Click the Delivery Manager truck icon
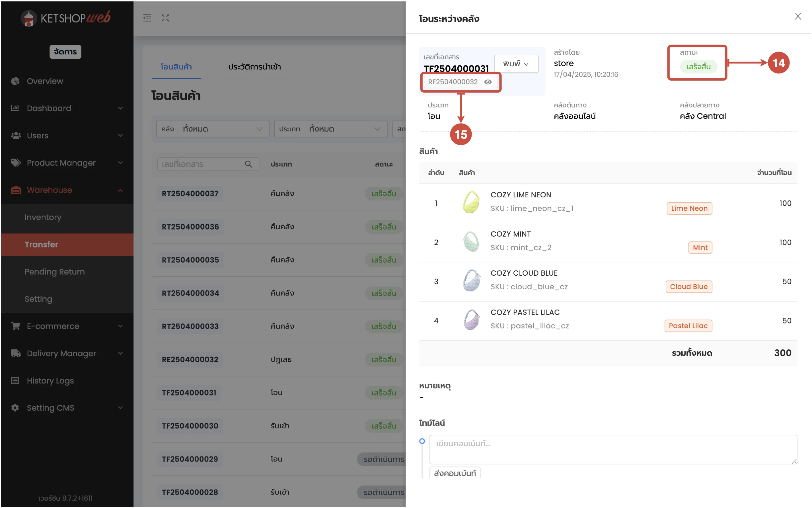 click(x=15, y=353)
